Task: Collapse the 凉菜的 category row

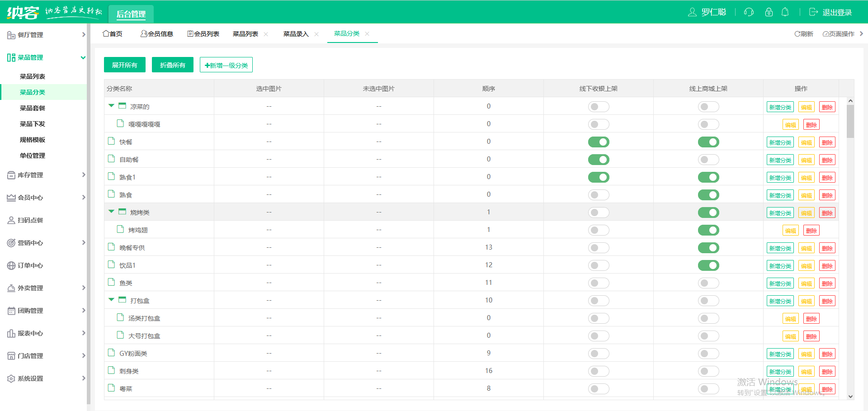Action: [x=111, y=105]
